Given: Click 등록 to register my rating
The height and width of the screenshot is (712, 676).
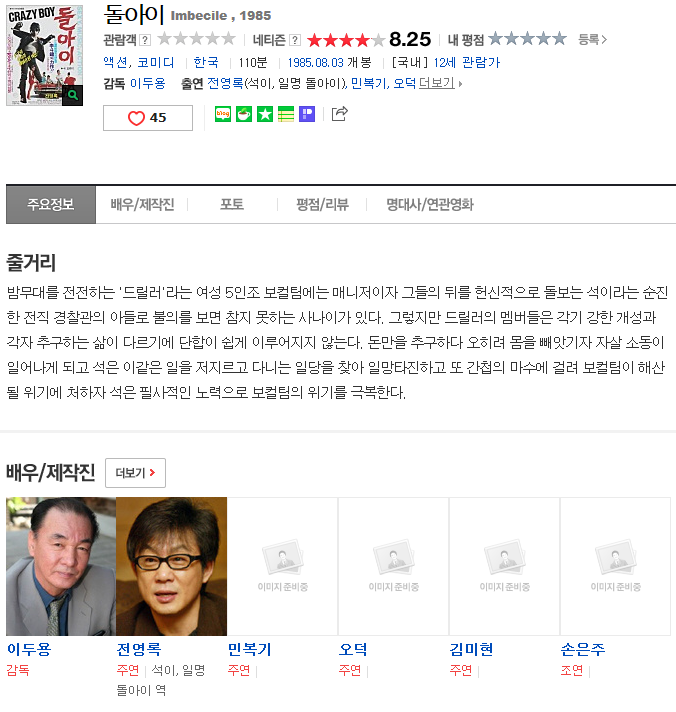Looking at the screenshot, I should 592,40.
